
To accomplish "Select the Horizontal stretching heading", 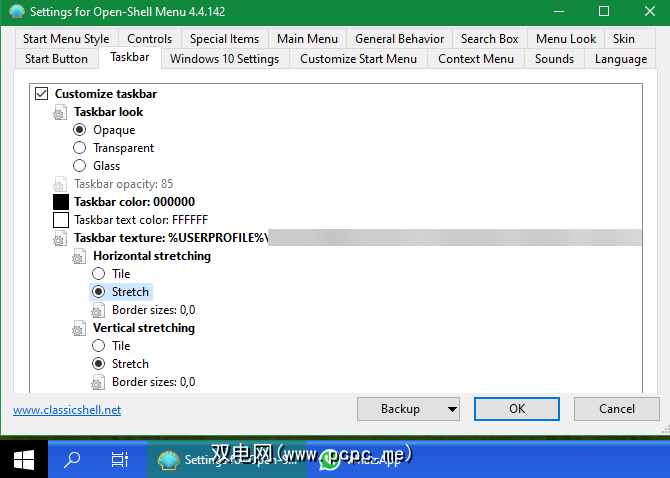I will (152, 256).
